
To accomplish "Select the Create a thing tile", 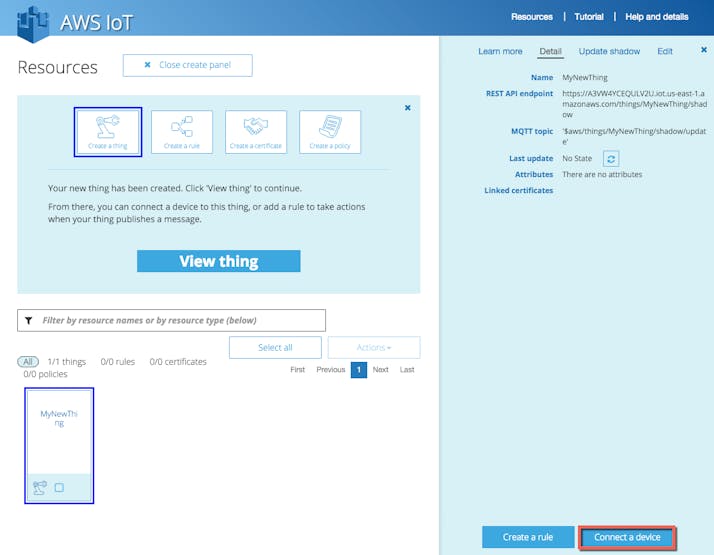I will coord(108,132).
